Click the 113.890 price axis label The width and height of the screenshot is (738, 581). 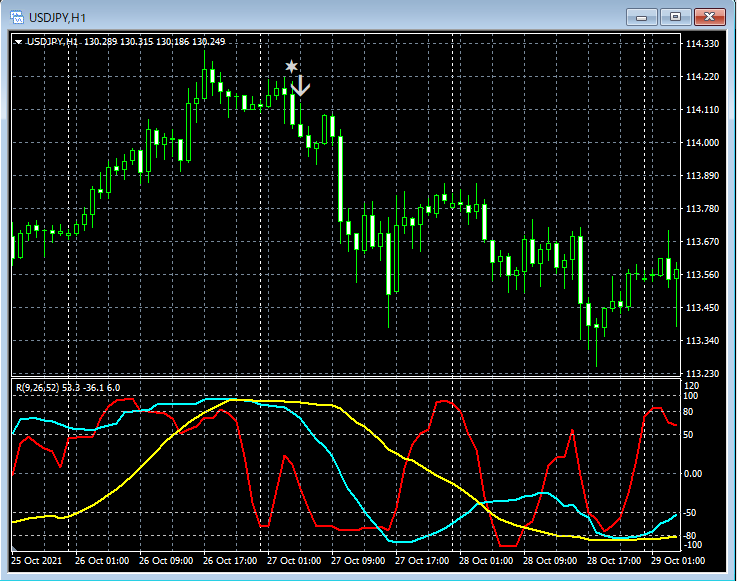(x=702, y=176)
